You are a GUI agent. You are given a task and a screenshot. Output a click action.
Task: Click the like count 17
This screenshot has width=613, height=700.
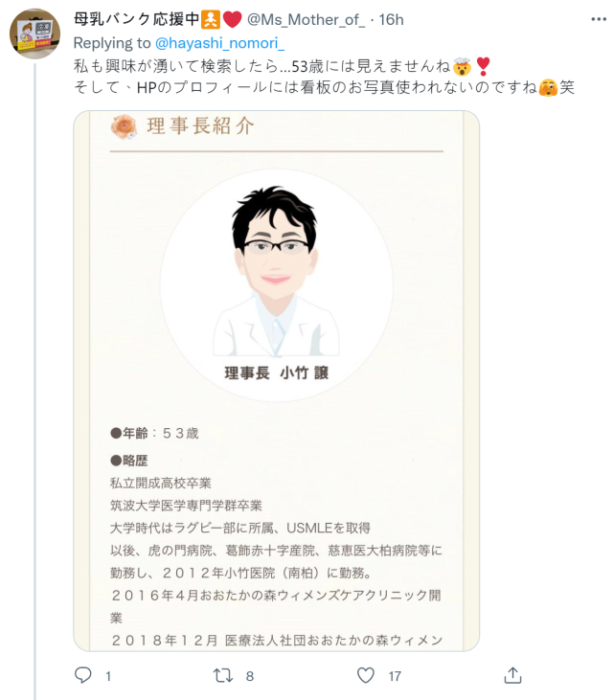(x=395, y=676)
